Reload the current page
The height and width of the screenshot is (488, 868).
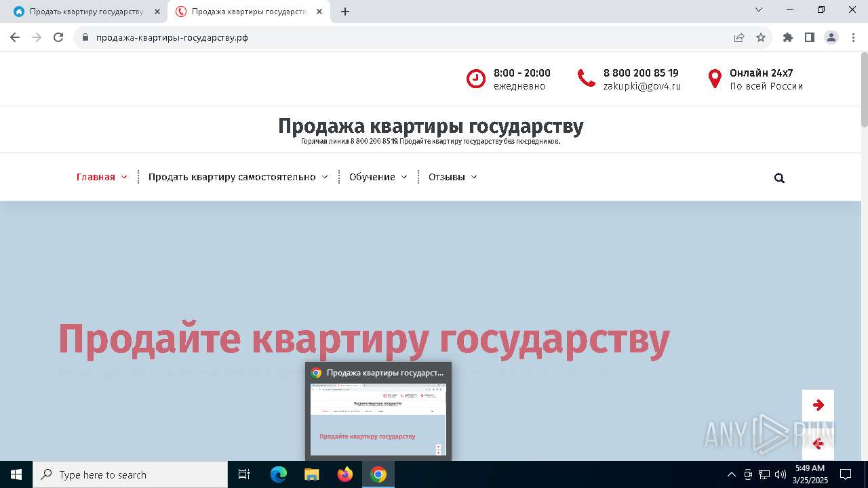58,38
